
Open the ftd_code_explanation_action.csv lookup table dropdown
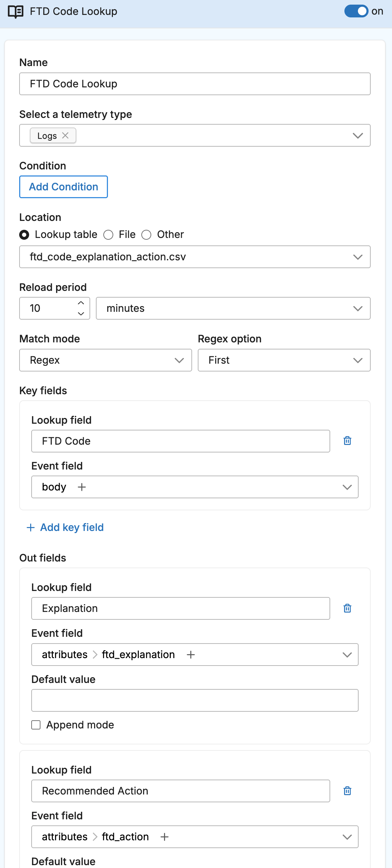click(x=195, y=257)
